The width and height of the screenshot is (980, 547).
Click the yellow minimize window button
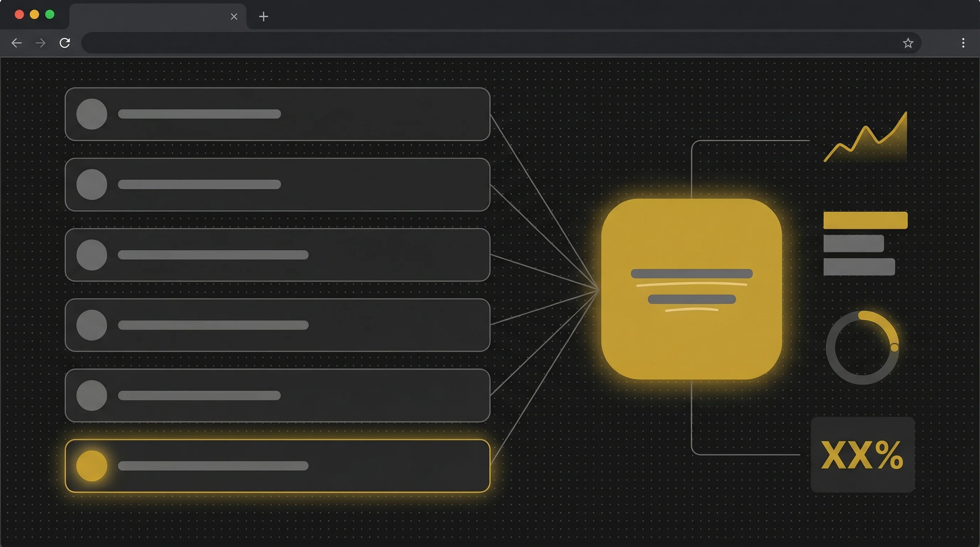pyautogui.click(x=34, y=15)
